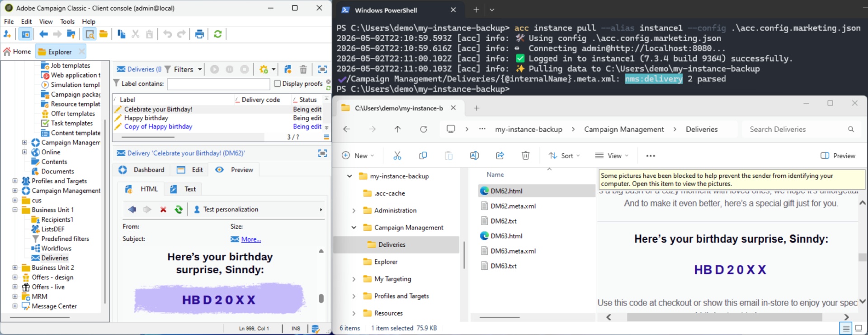Collapse Campaign Management folder in File Explorer tree
This screenshot has width=868, height=335.
pyautogui.click(x=354, y=228)
